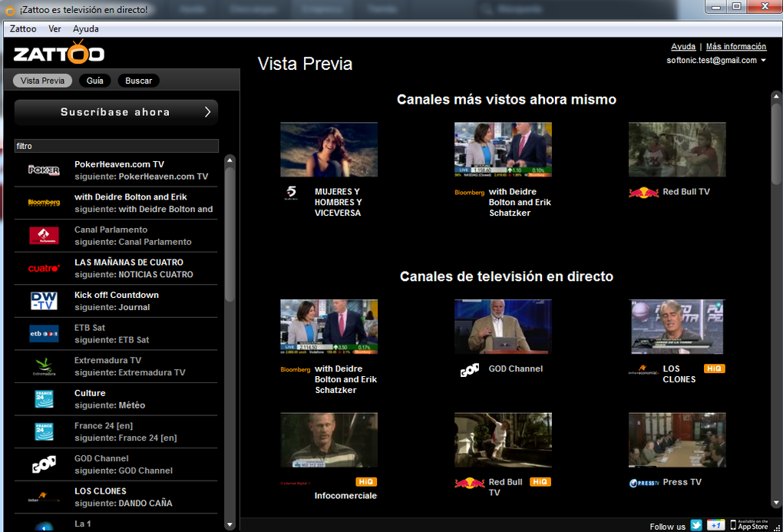Open the Infocomerciales preview thumbnail
Viewport: 783px width, 532px height.
[x=329, y=440]
